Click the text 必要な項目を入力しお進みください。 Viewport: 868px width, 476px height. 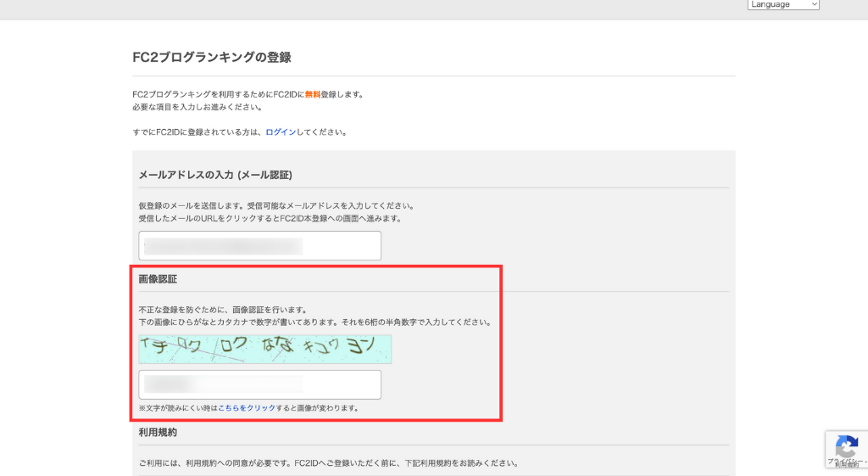pos(197,108)
